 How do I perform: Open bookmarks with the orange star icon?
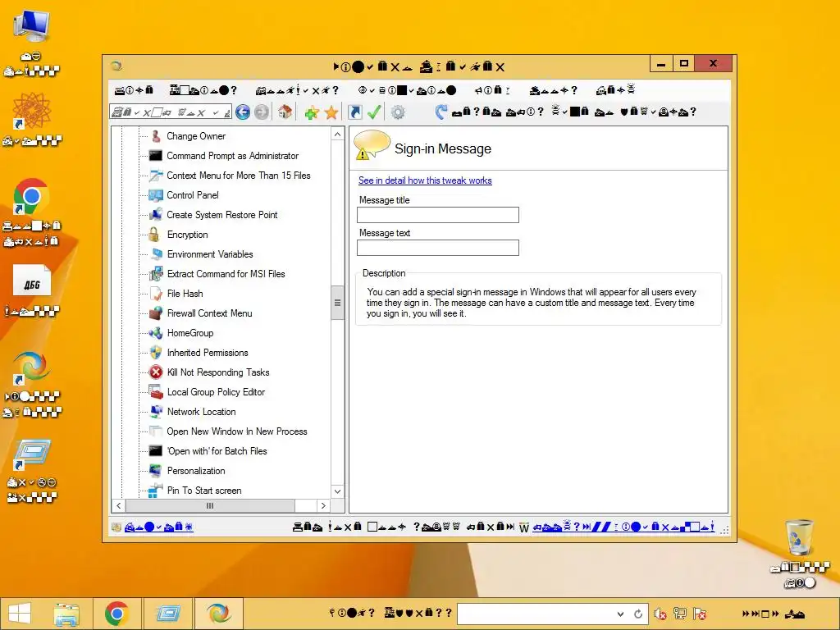coord(331,112)
